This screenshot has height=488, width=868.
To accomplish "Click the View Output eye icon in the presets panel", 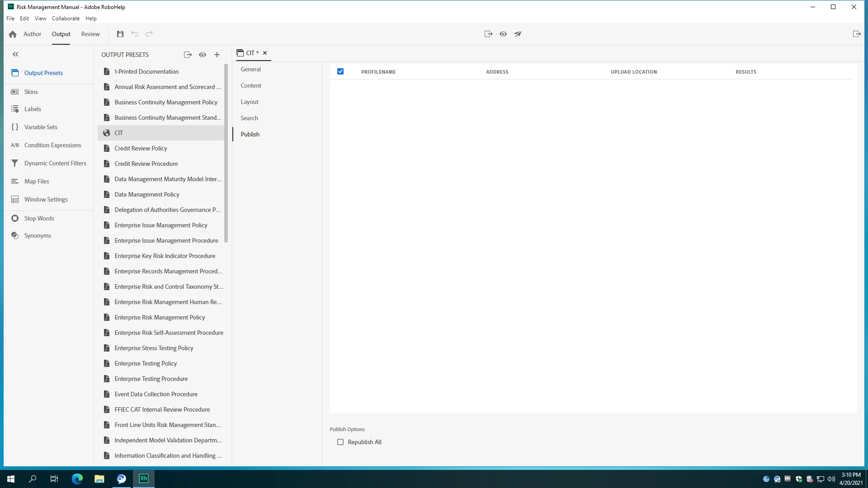I will click(x=203, y=55).
